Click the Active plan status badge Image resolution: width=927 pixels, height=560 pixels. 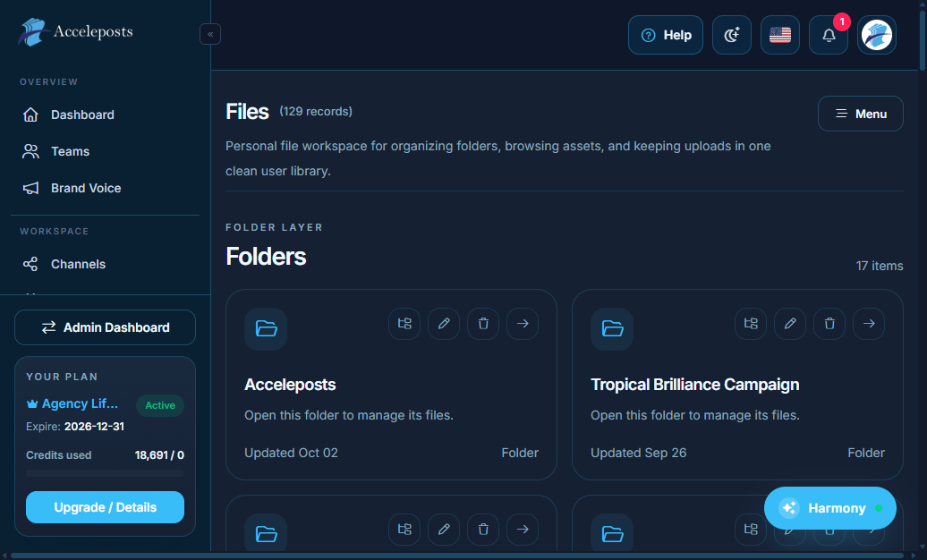(x=160, y=405)
